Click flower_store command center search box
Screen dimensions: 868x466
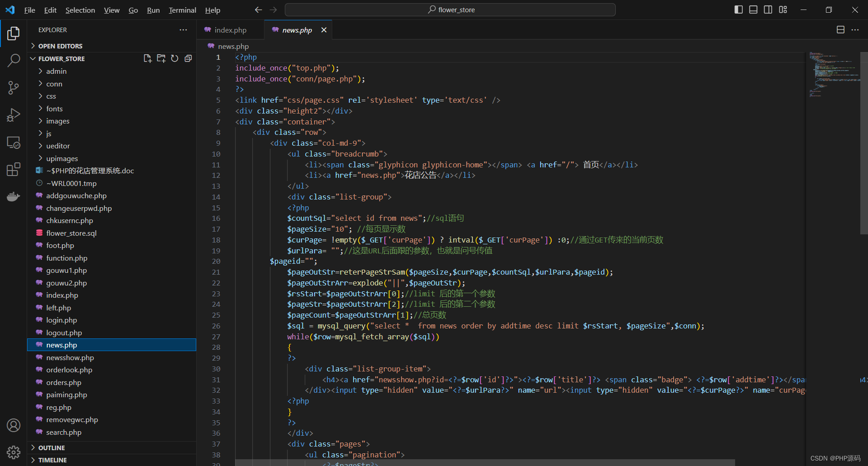tap(450, 10)
